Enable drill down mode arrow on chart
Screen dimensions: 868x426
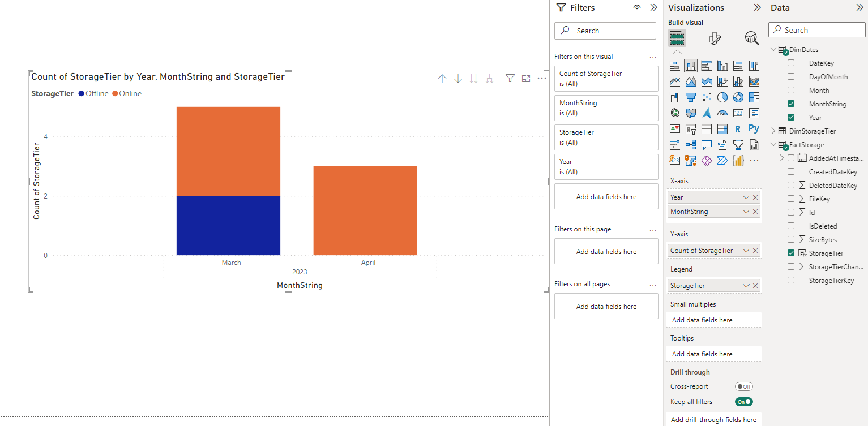[458, 79]
